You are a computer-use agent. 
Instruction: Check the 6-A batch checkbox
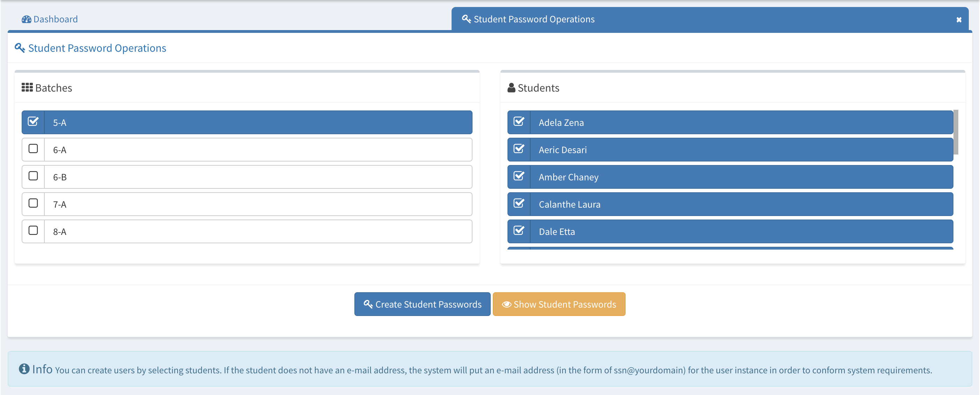coord(33,149)
